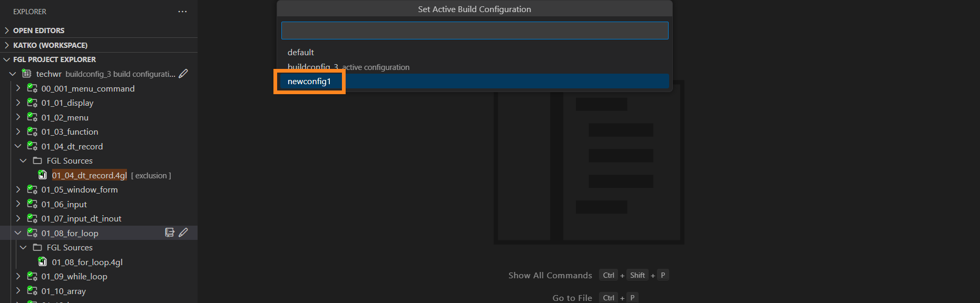This screenshot has width=980, height=303.
Task: Expand the KATKO (Workspace) section
Action: pos(7,45)
